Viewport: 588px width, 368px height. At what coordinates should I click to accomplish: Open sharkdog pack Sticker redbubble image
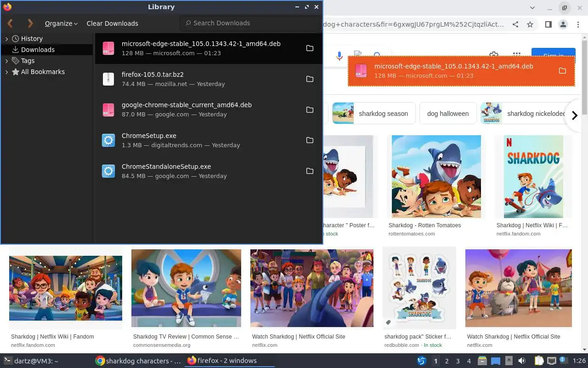tap(419, 288)
